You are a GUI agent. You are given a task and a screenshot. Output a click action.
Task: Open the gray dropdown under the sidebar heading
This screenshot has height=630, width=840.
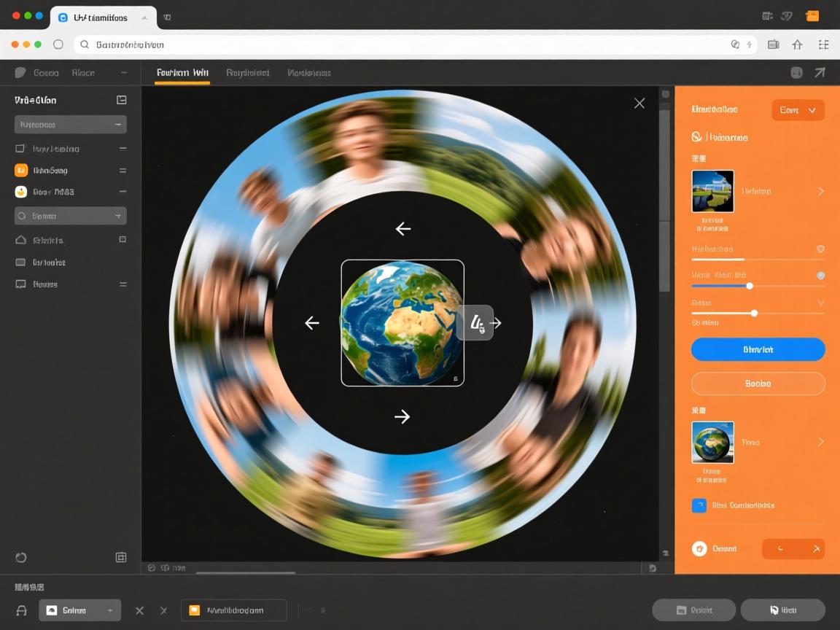[71, 125]
